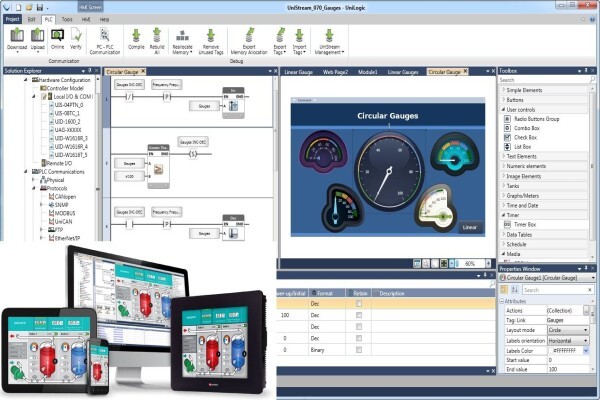Click the alphabetical sort icon in Properties Window

(514, 290)
